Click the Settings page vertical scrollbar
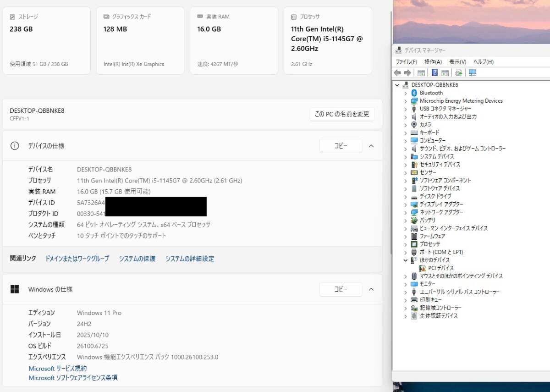 pos(390,133)
